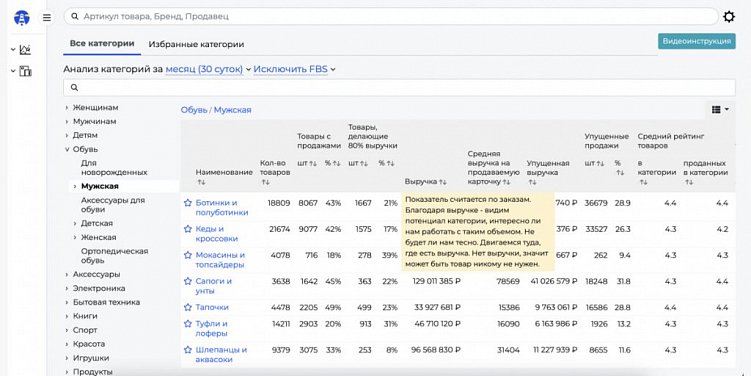The image size is (751, 376).
Task: Sort Товары с продажами шт column
Action: (x=313, y=164)
